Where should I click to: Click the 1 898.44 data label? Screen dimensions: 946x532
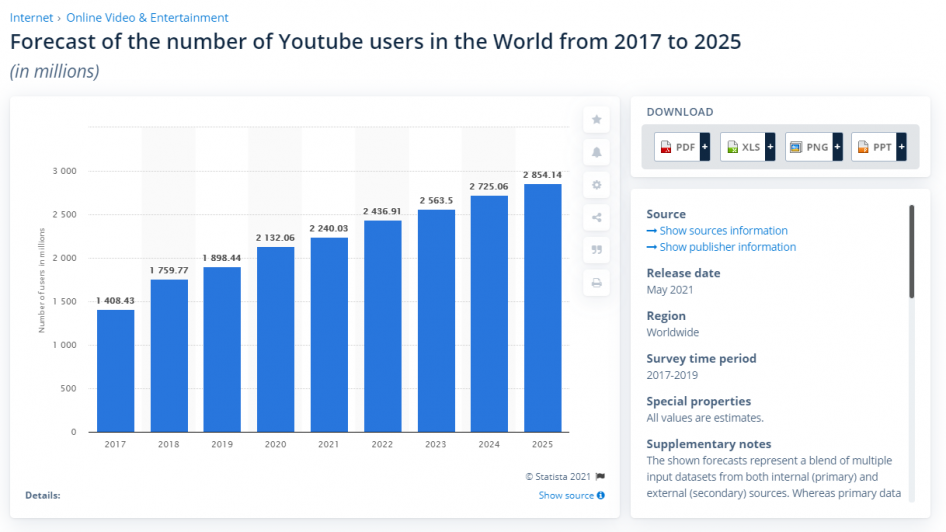[221, 258]
